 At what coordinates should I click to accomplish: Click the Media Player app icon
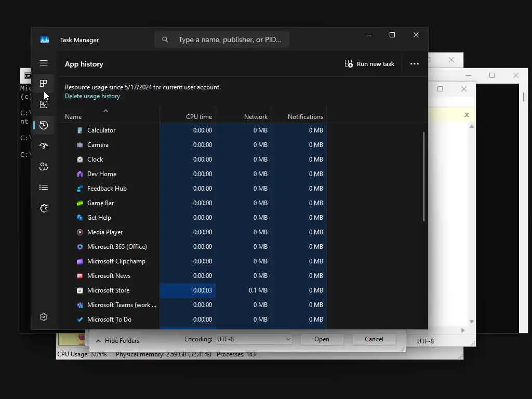click(x=79, y=232)
